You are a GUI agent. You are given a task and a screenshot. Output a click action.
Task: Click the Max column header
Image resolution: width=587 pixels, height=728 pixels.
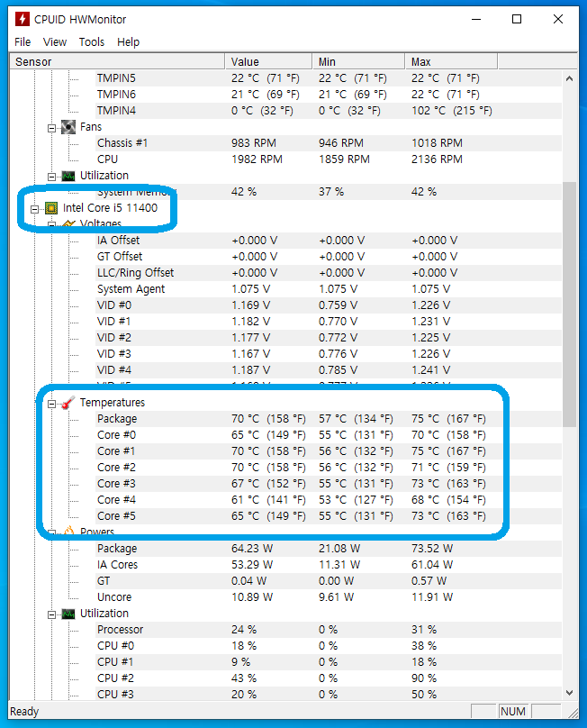coord(451,62)
